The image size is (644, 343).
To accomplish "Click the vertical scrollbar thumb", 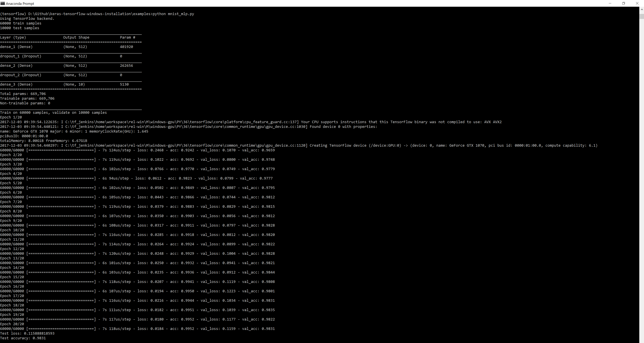I will click(x=641, y=16).
